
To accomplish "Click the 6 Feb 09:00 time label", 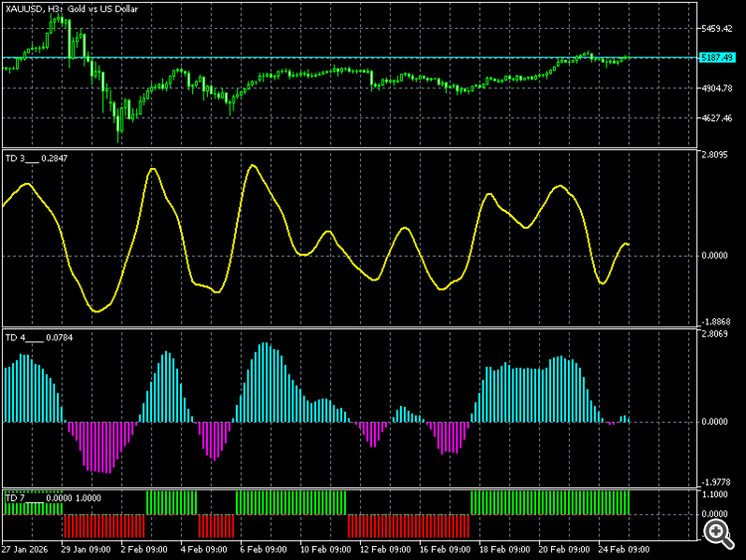I will (x=264, y=549).
